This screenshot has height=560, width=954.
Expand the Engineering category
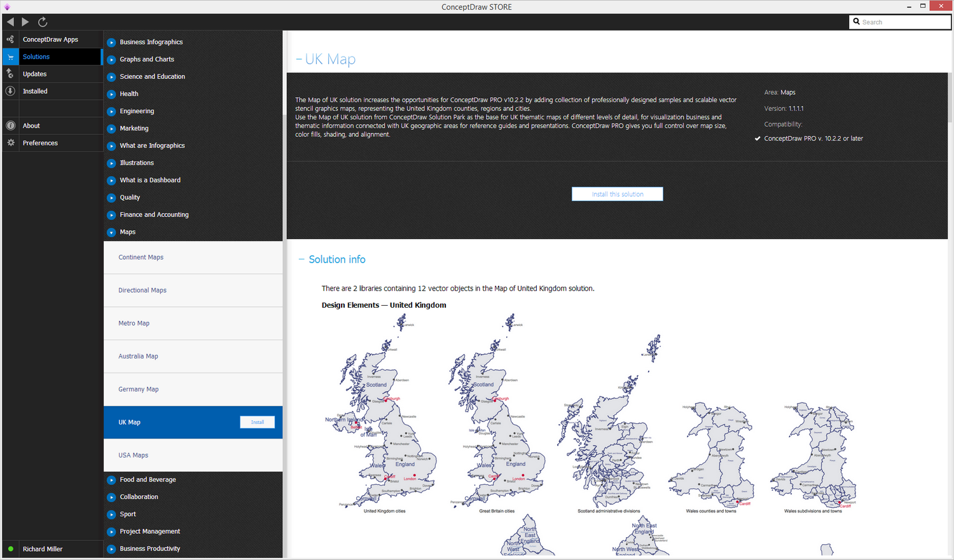click(x=111, y=111)
